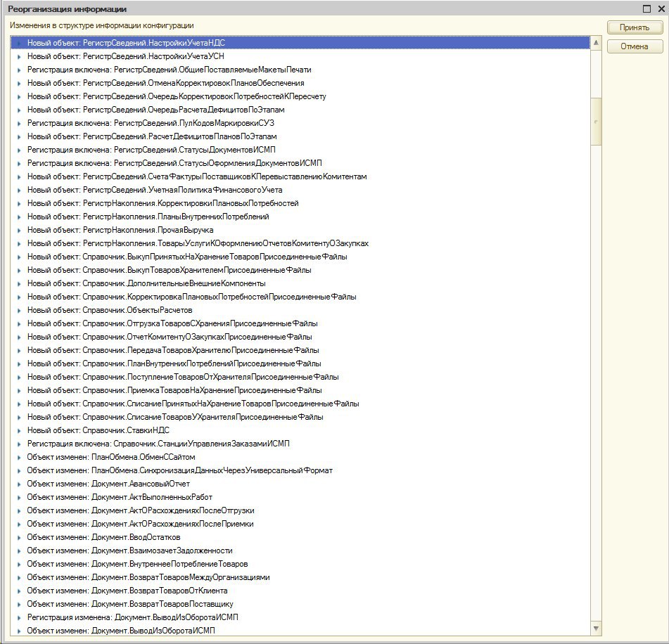Accept changes with the Принять button

click(635, 27)
